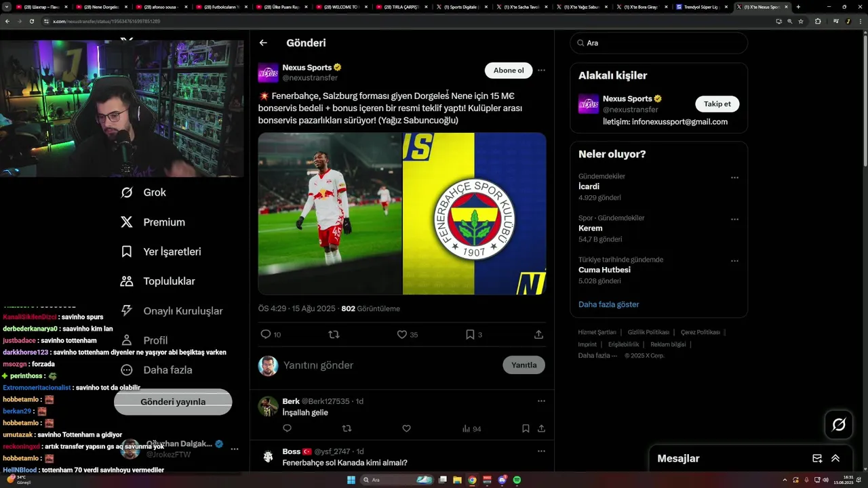Open Hizmet Şartları footer link
This screenshot has height=488, width=868.
[597, 332]
